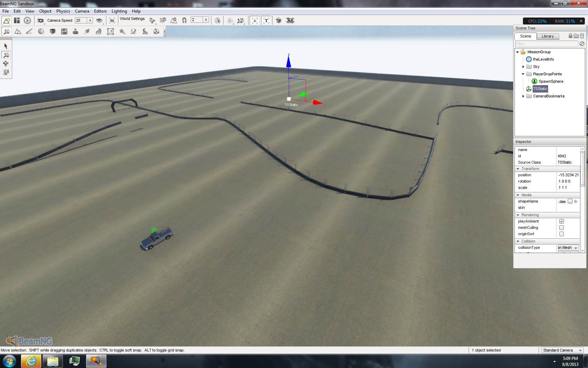The height and width of the screenshot is (368, 588).
Task: Toggle the object text labels T button
Action: [x=266, y=21]
